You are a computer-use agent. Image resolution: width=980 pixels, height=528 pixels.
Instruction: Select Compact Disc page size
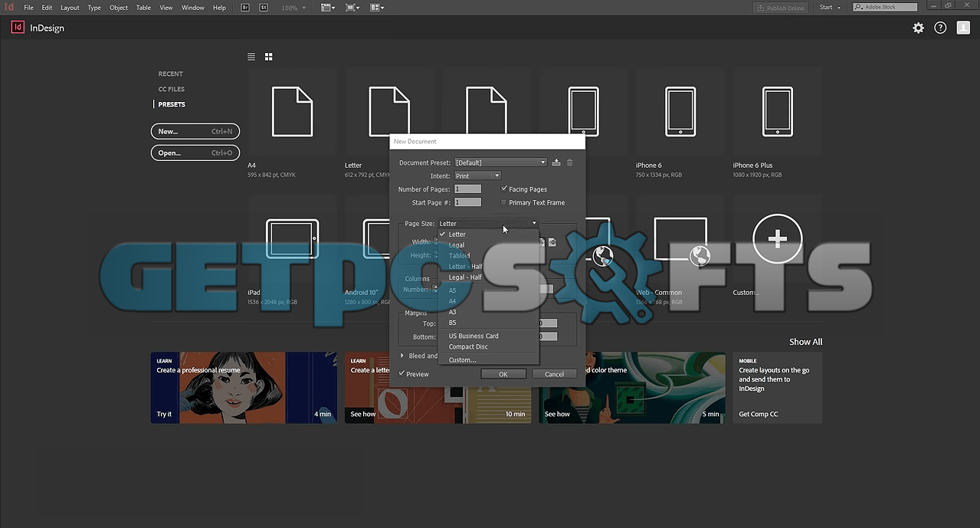[x=488, y=346]
